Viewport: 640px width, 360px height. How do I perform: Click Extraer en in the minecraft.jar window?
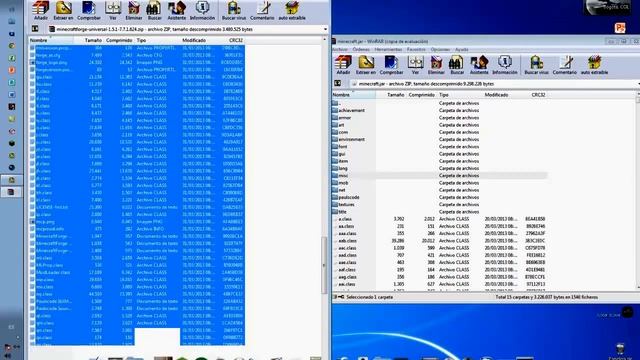click(x=366, y=65)
